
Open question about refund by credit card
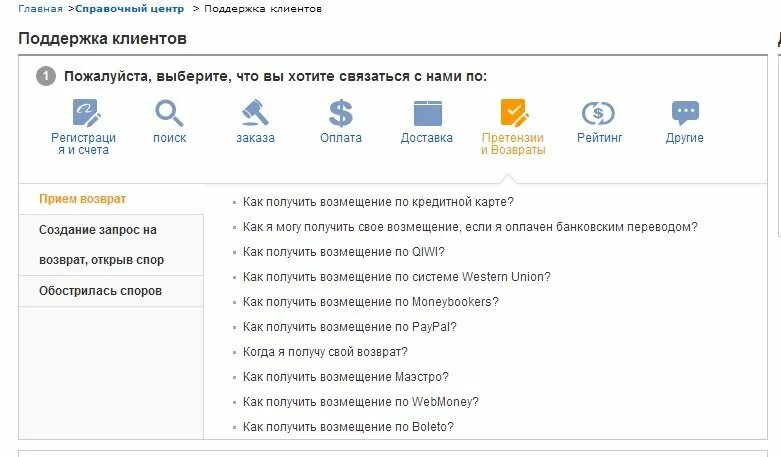(x=378, y=202)
